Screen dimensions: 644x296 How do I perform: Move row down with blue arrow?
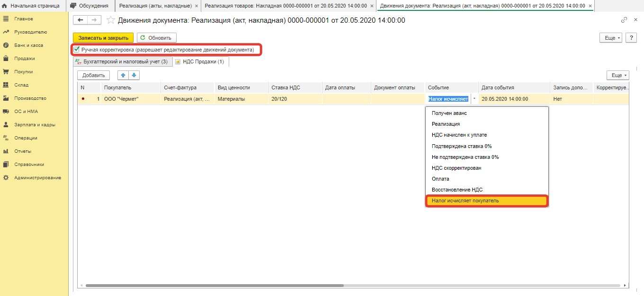coord(134,75)
